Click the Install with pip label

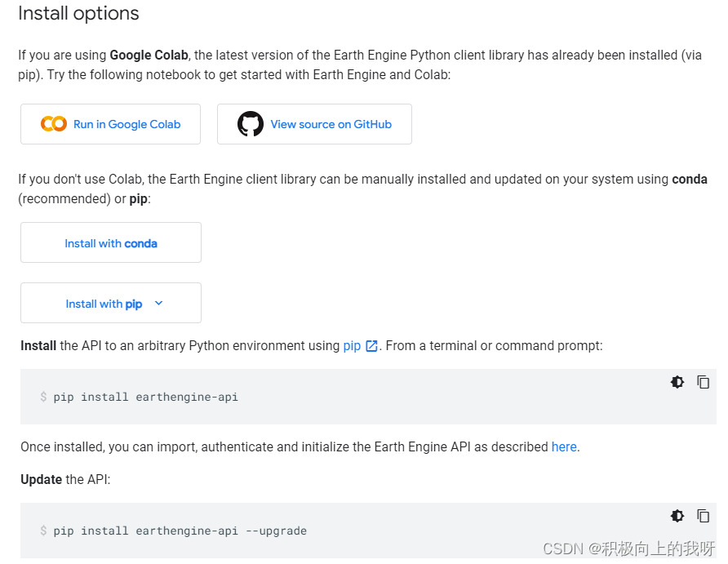pyautogui.click(x=104, y=304)
